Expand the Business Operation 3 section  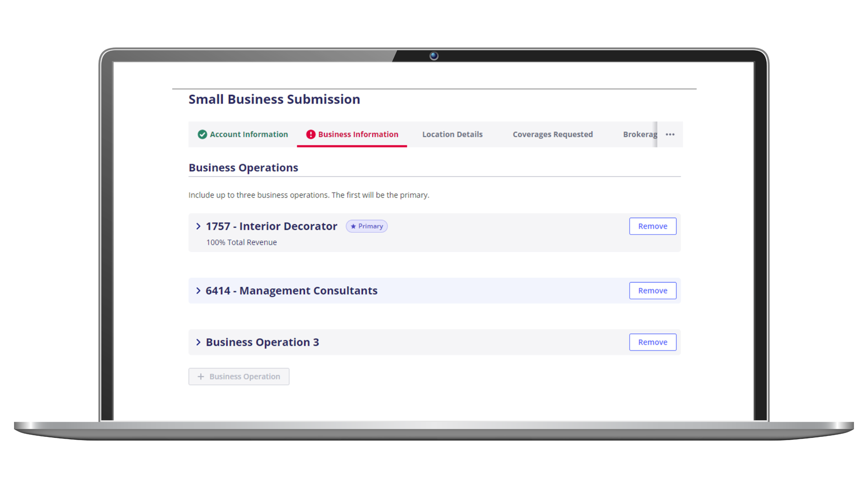198,342
